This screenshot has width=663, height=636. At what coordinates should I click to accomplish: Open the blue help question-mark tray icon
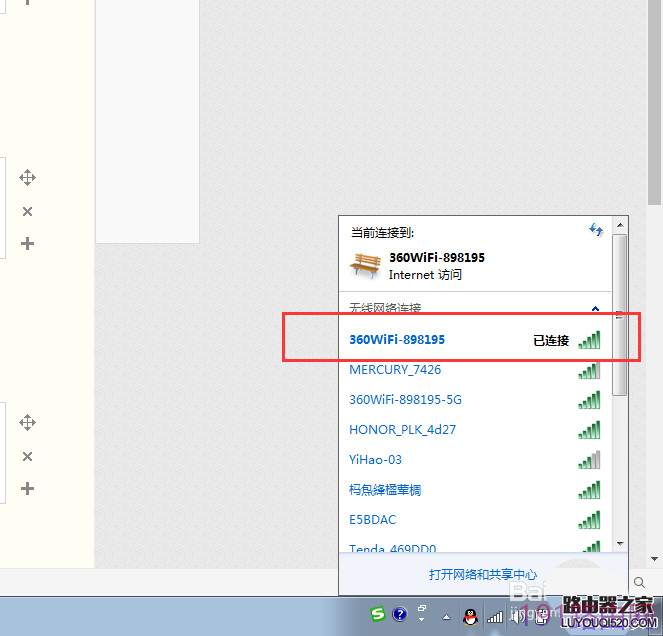coord(400,614)
